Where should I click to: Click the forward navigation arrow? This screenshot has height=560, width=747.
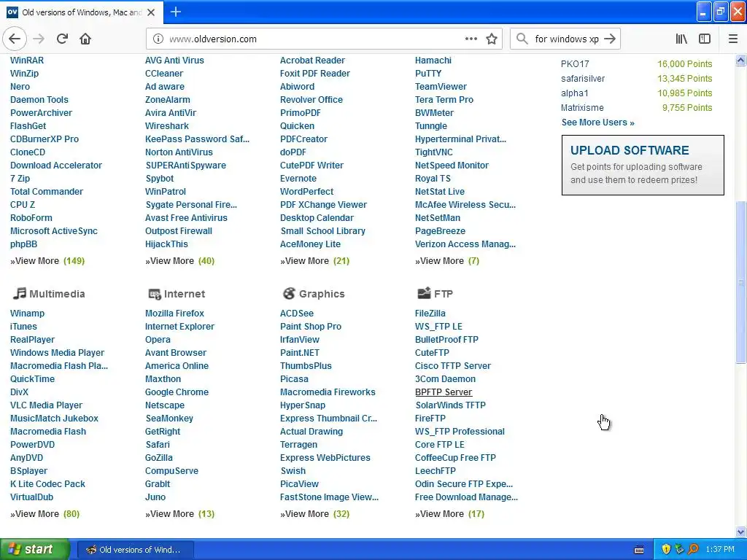click(39, 39)
